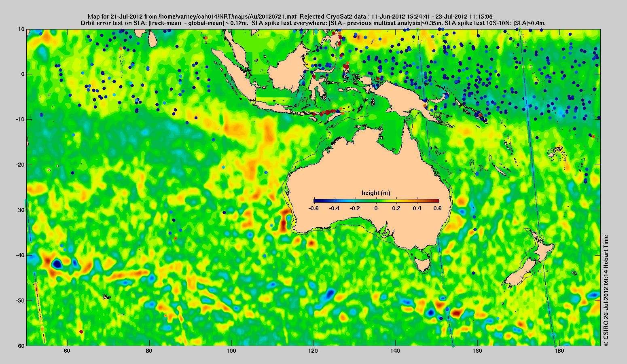Click the 'Orbit error test on SLA' subtitle line

coord(313,23)
